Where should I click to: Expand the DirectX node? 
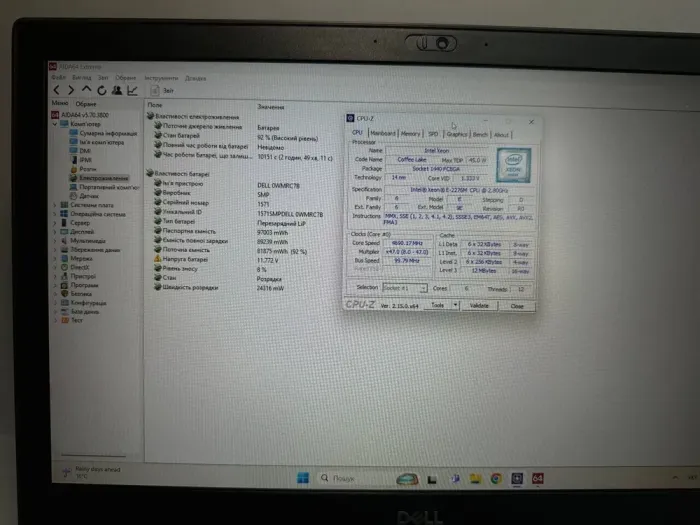point(55,267)
